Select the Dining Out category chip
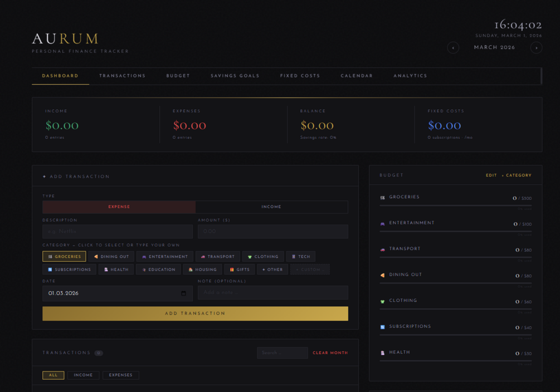Viewport: 560px width, 392px height. click(111, 256)
